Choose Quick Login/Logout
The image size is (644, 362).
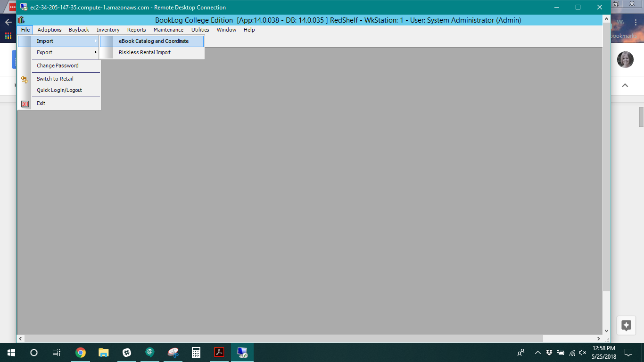point(58,90)
